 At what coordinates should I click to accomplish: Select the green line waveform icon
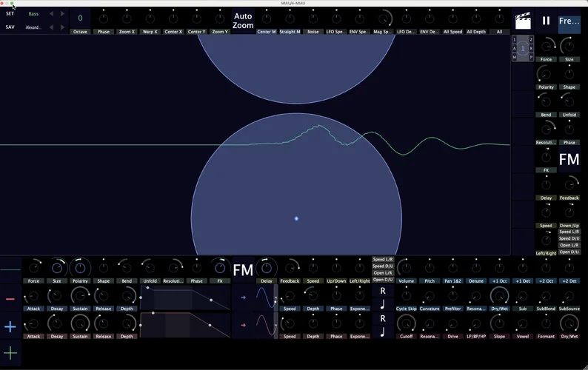10,269
